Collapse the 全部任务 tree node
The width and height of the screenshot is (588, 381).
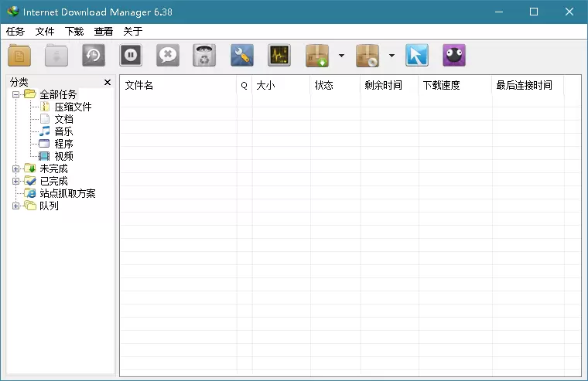[x=15, y=94]
